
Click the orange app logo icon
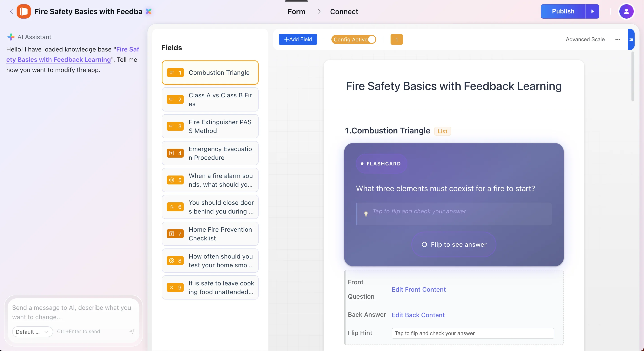24,11
